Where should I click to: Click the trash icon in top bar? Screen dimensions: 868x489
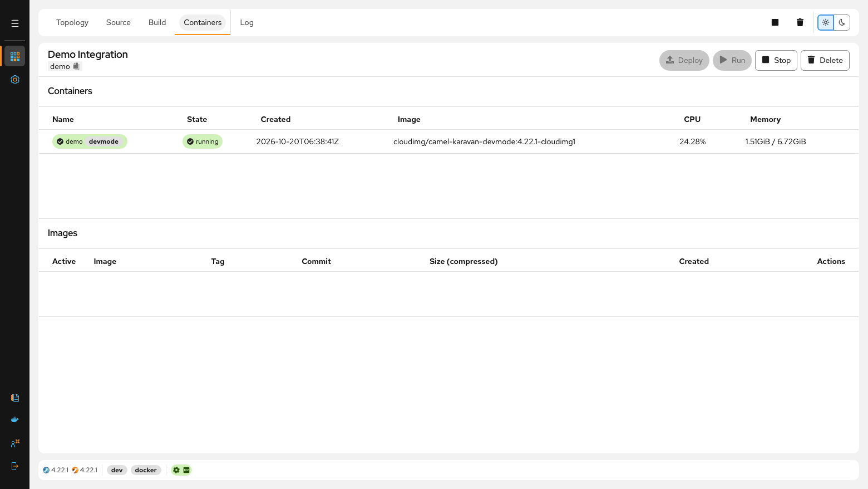tap(800, 22)
